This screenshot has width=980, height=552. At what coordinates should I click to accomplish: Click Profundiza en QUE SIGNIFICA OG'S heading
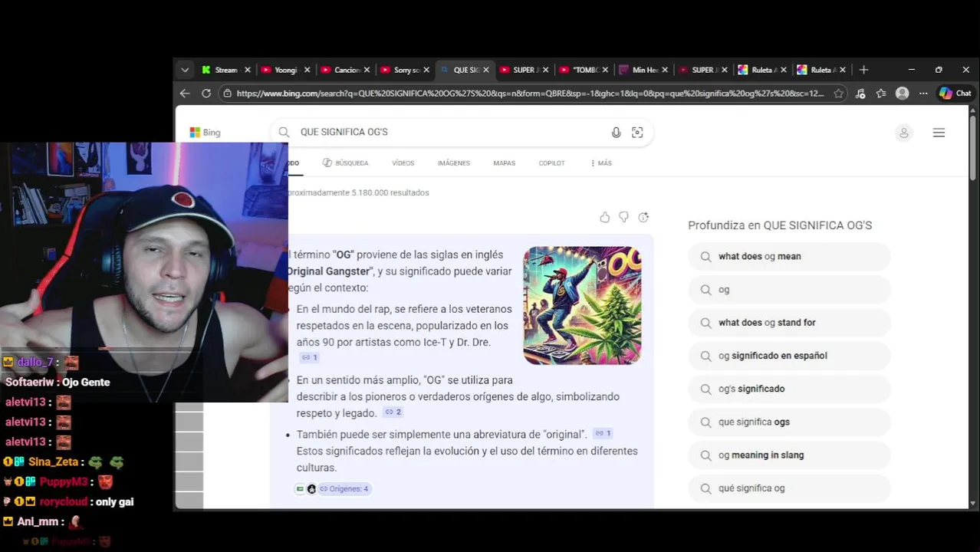pyautogui.click(x=780, y=225)
